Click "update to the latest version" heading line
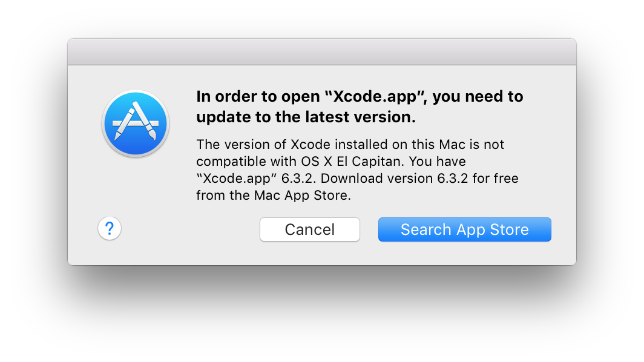 tap(306, 117)
